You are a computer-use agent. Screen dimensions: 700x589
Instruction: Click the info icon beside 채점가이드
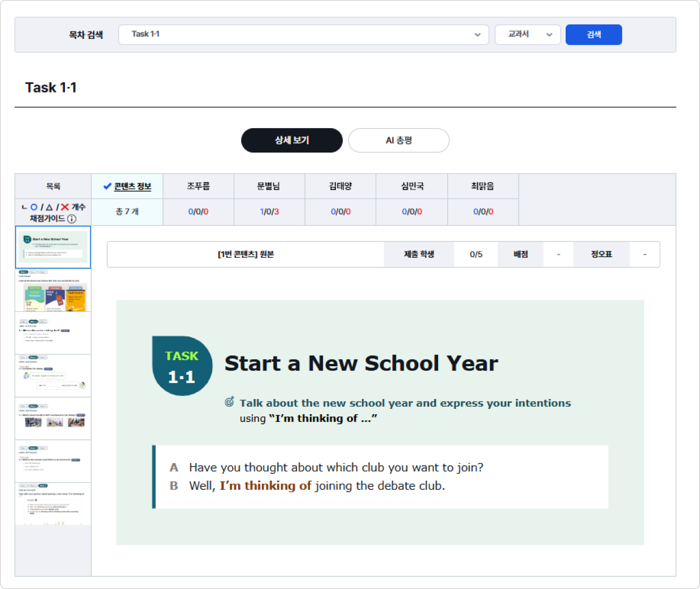[72, 219]
